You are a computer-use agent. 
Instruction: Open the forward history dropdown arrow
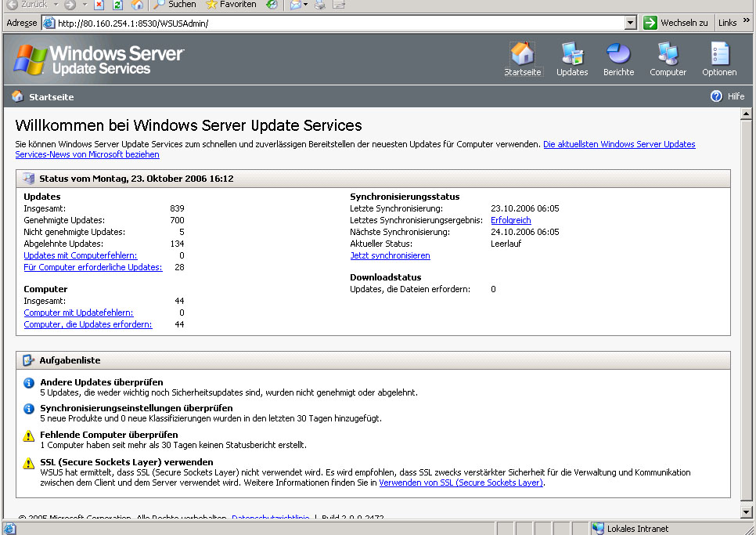[x=85, y=5]
